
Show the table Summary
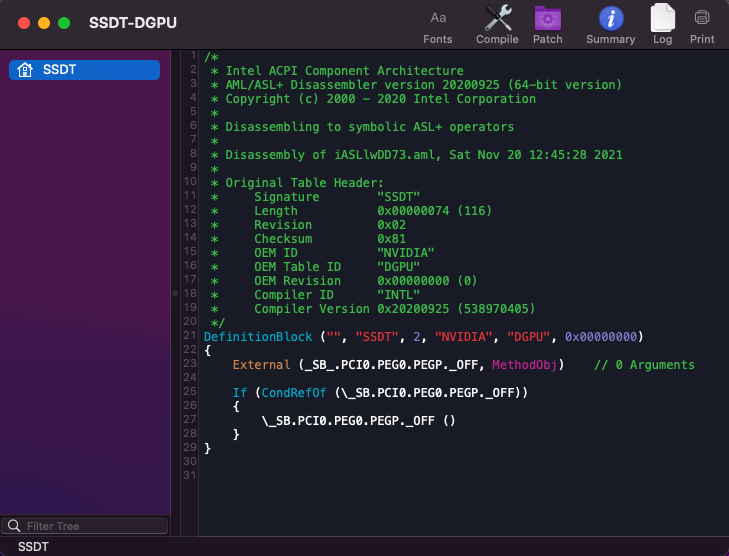610,24
